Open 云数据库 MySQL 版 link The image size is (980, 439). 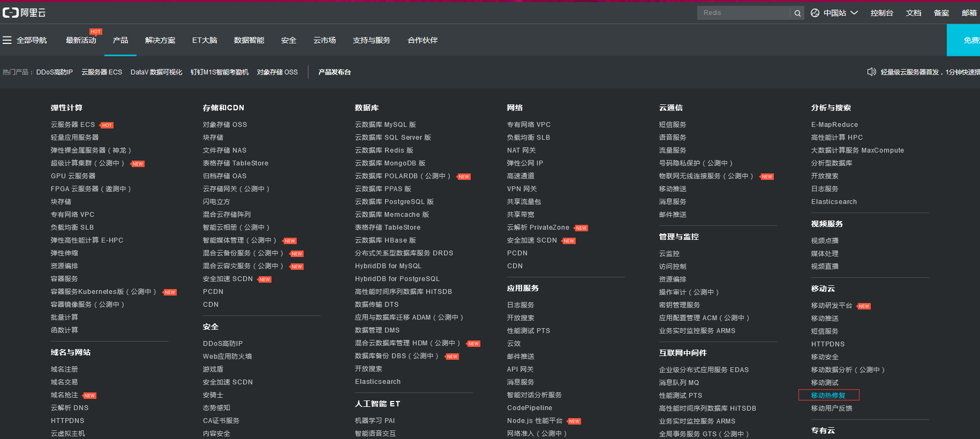coord(386,125)
